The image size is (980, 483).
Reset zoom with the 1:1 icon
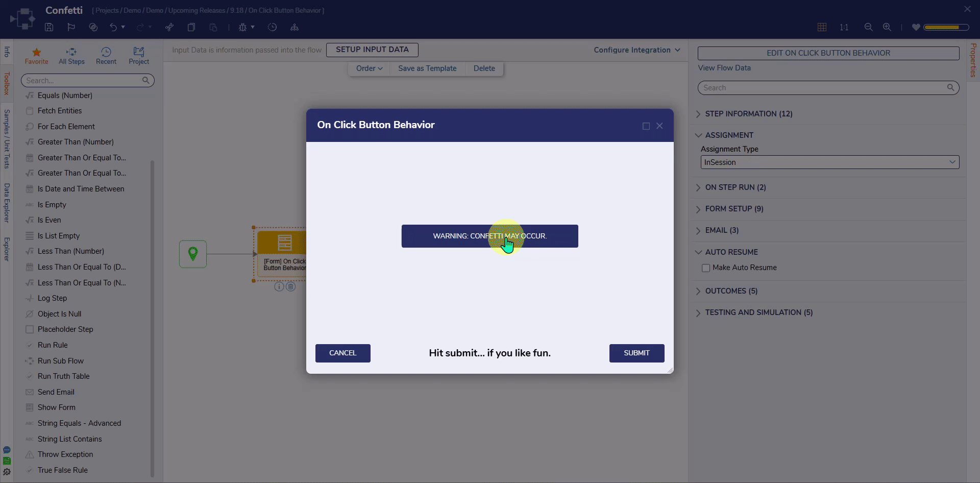tap(844, 27)
